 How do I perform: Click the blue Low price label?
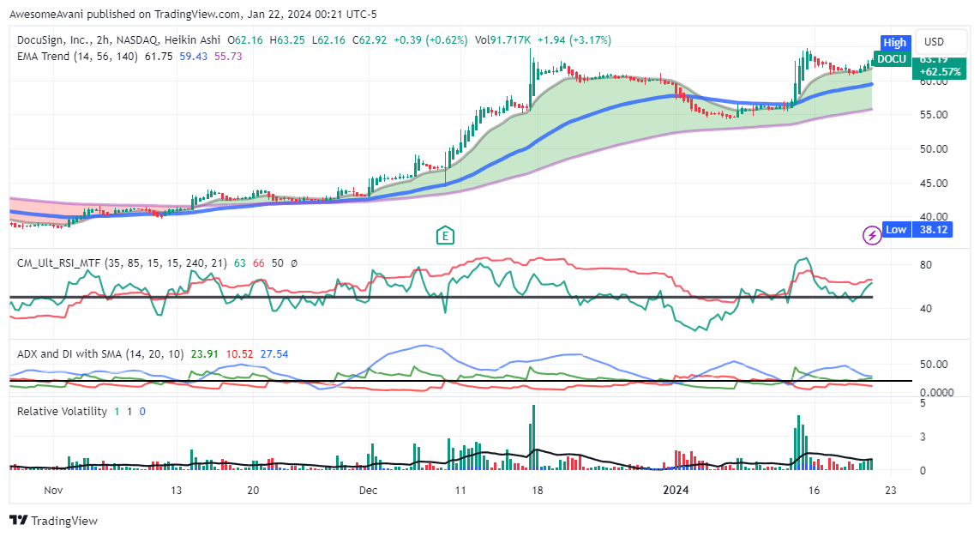896,229
